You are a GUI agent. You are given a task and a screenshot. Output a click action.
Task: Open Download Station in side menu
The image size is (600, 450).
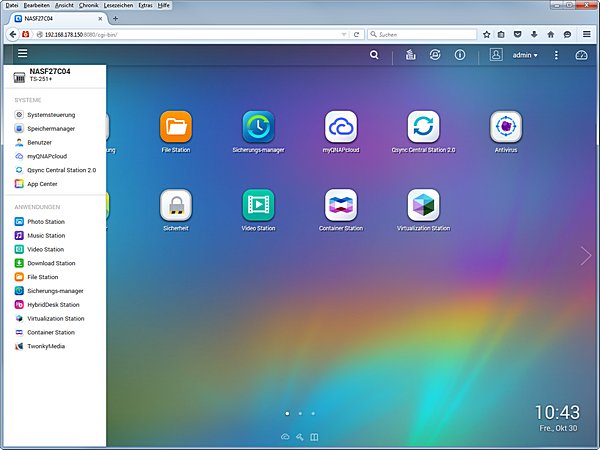tap(45, 263)
